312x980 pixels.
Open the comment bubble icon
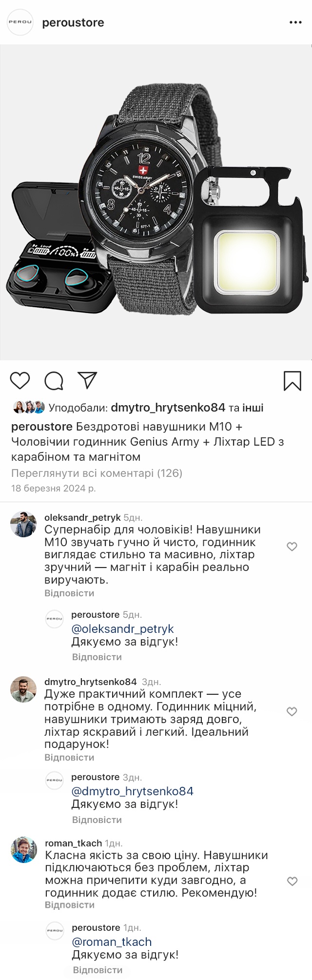point(54,381)
